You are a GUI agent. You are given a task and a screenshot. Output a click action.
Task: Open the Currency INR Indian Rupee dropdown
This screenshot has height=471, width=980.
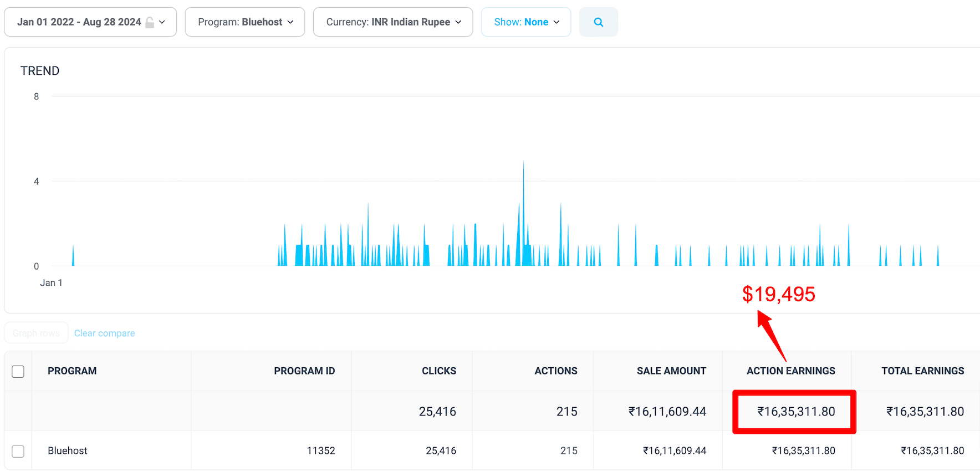(x=393, y=22)
